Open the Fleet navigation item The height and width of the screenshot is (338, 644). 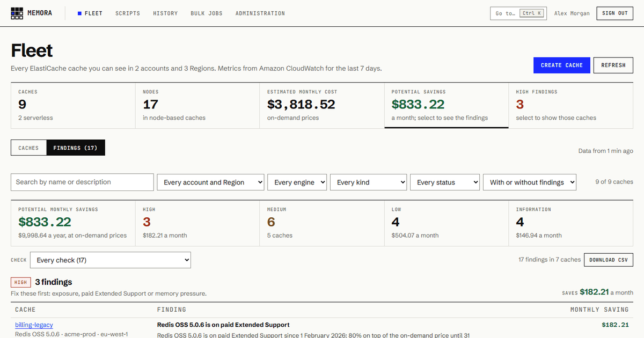(90, 13)
